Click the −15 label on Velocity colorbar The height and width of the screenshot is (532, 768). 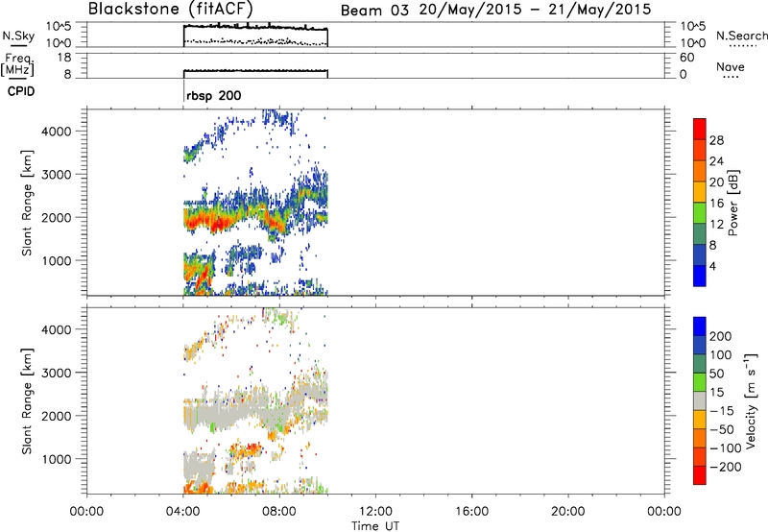click(x=722, y=410)
